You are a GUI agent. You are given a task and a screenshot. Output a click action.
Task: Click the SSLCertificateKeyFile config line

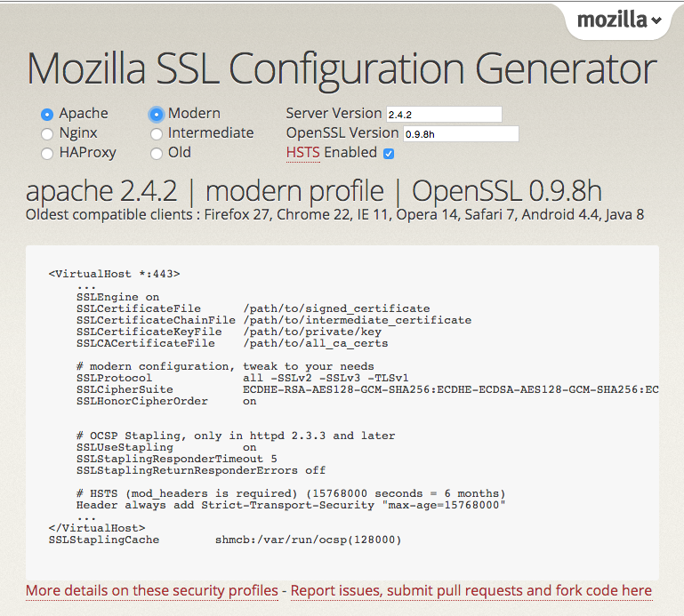coord(229,332)
